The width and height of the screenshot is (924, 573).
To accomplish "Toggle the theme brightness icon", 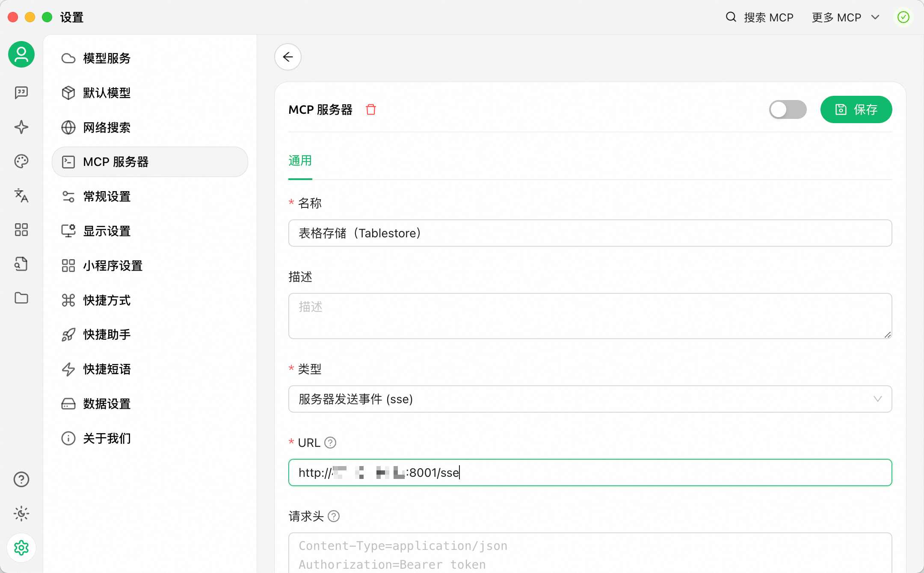I will click(21, 514).
